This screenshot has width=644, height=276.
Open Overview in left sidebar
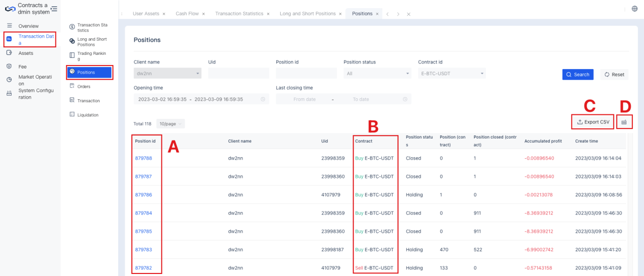click(28, 26)
